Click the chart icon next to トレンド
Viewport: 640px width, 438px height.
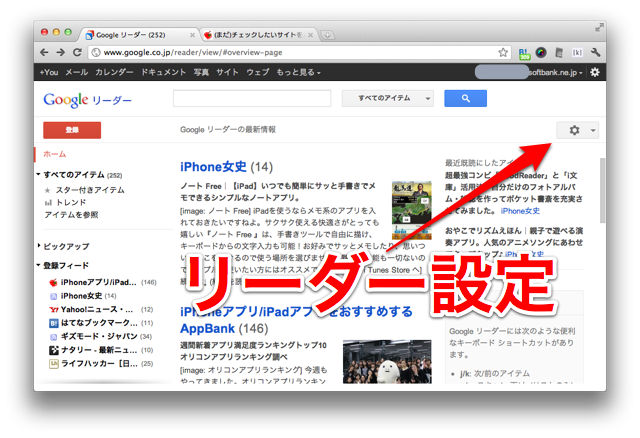pos(48,202)
